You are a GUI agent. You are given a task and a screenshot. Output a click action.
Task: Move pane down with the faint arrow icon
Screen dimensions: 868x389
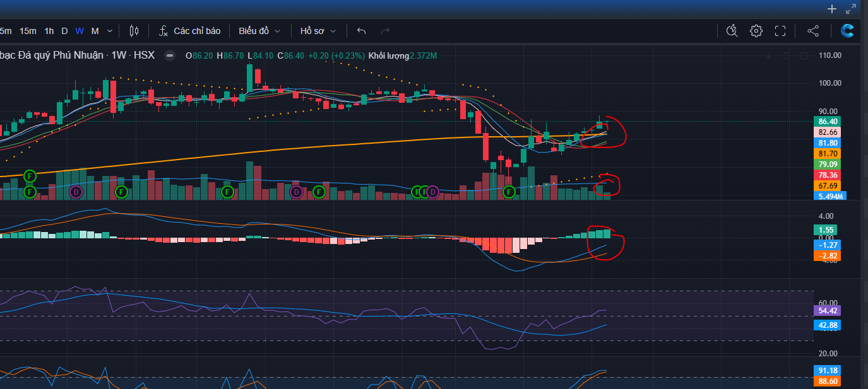(x=769, y=56)
